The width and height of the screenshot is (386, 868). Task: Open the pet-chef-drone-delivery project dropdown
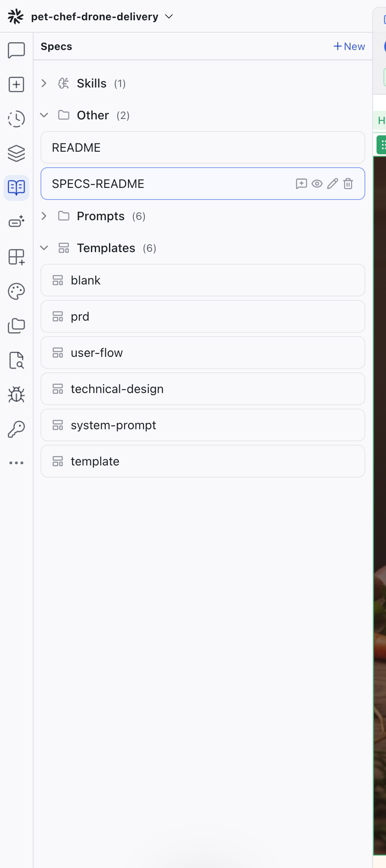(x=169, y=17)
